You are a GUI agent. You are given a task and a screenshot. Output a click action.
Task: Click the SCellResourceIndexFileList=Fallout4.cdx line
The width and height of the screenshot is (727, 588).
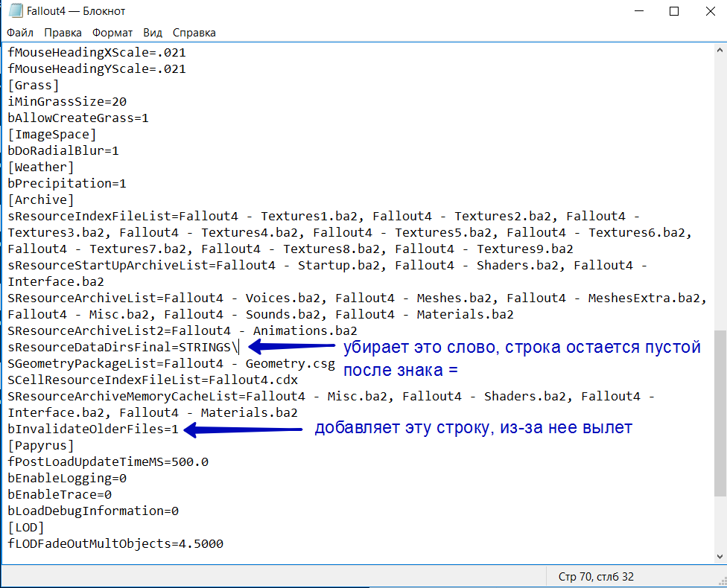pyautogui.click(x=153, y=380)
